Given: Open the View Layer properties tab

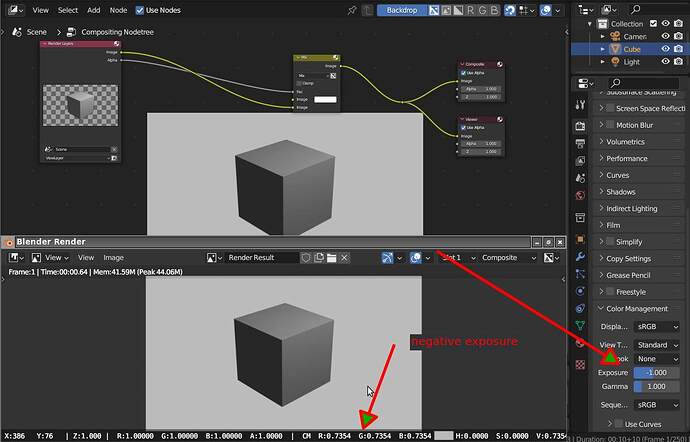Looking at the screenshot, I should pos(580,161).
